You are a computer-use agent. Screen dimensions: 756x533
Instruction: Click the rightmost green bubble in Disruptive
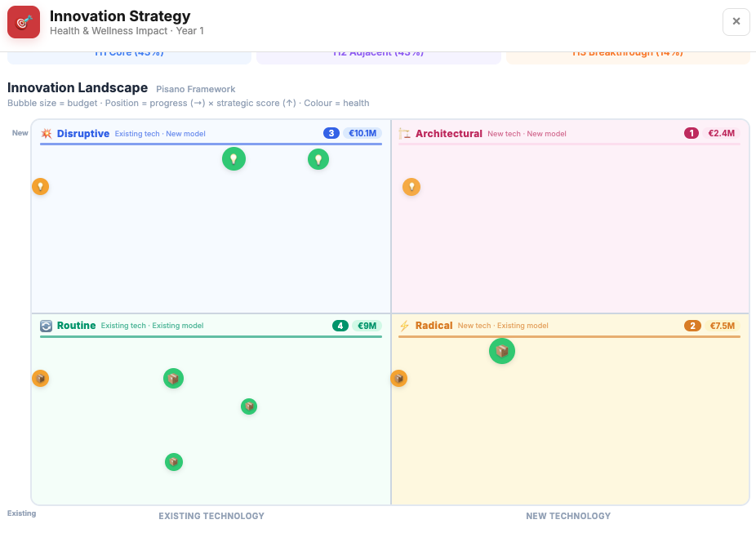(318, 158)
